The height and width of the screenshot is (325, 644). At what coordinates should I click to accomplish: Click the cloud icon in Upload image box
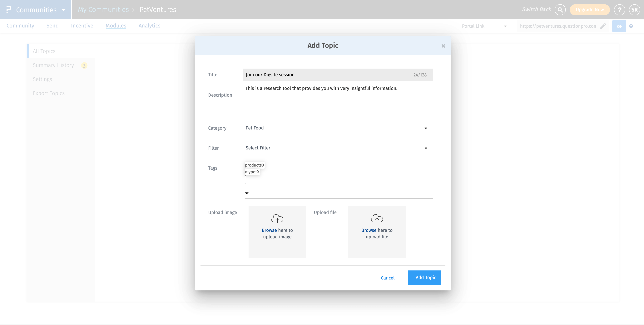pyautogui.click(x=277, y=218)
